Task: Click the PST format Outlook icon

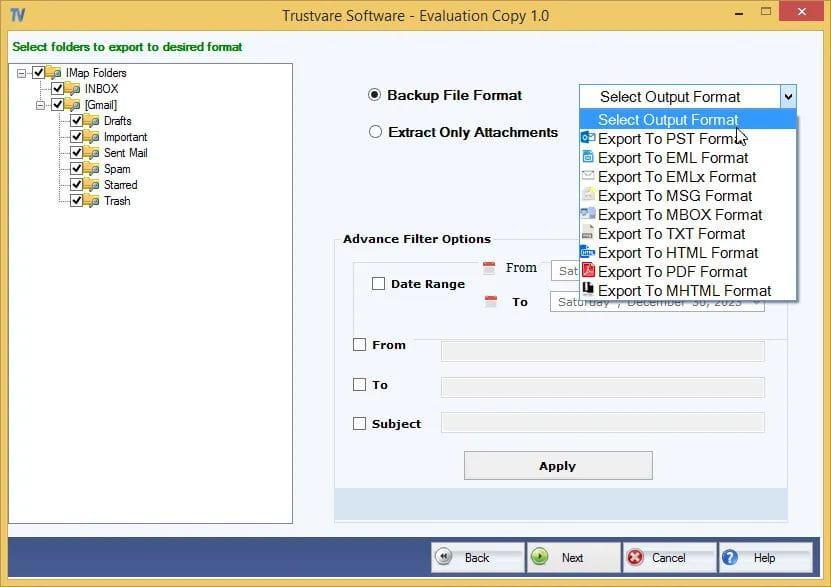Action: (x=588, y=138)
